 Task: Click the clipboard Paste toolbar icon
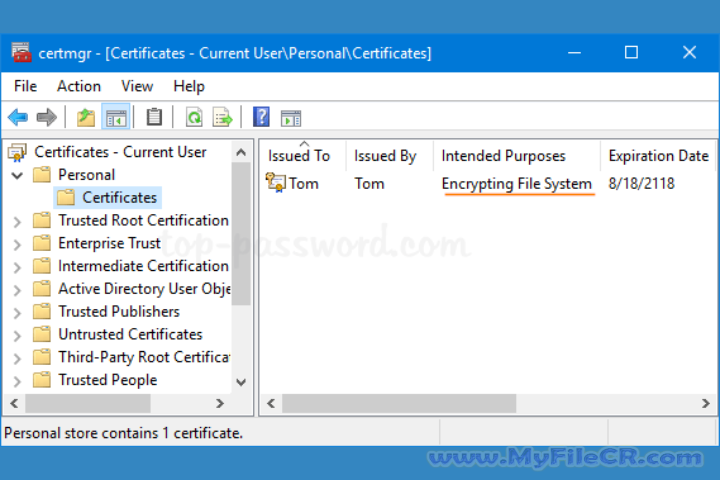pyautogui.click(x=154, y=117)
